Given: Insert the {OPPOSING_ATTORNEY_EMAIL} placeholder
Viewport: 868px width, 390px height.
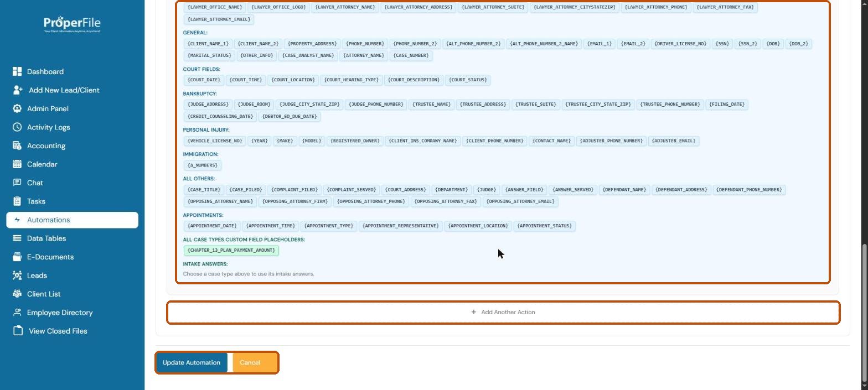Looking at the screenshot, I should [520, 202].
